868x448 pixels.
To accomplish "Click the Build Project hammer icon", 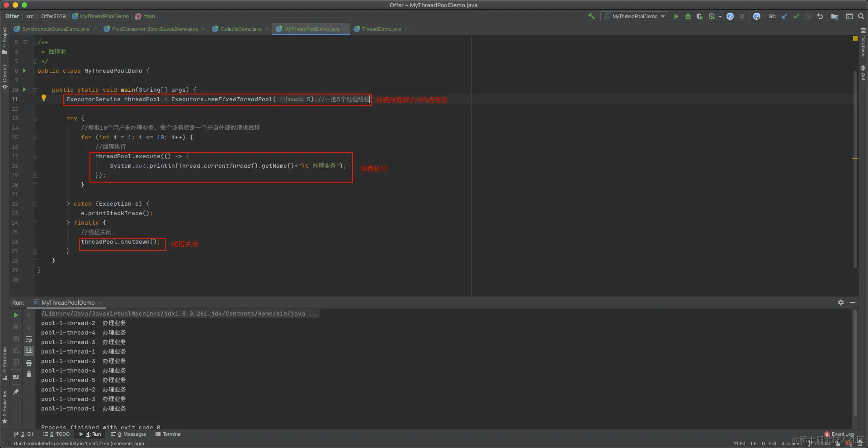I will tap(591, 16).
